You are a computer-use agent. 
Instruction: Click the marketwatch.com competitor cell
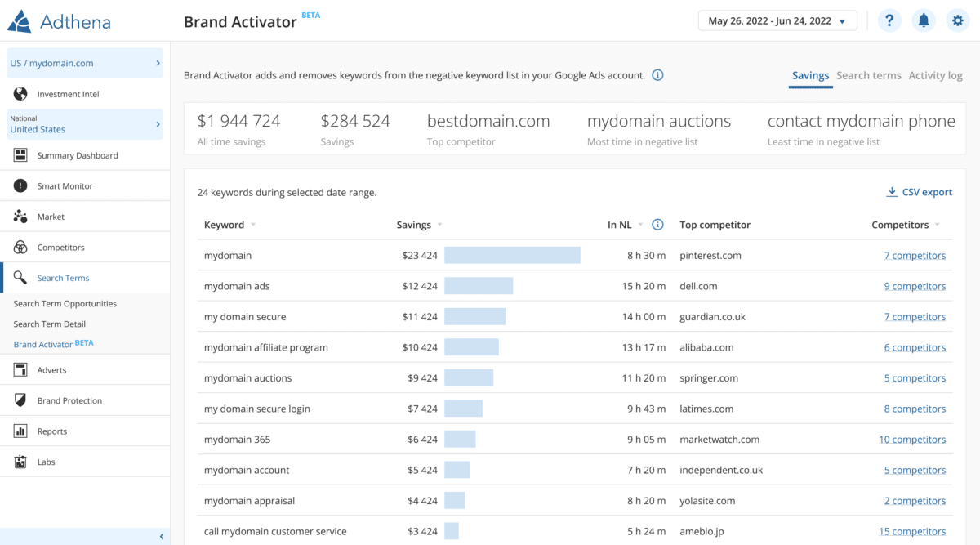[x=719, y=440]
